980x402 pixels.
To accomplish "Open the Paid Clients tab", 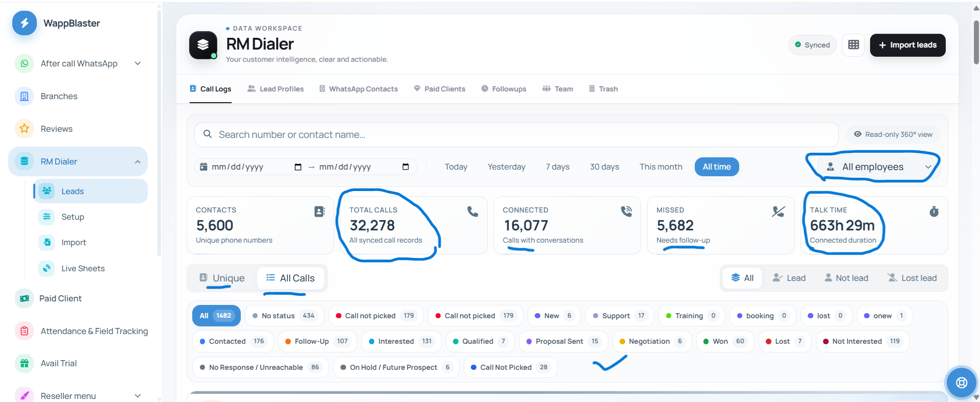I will pyautogui.click(x=440, y=89).
